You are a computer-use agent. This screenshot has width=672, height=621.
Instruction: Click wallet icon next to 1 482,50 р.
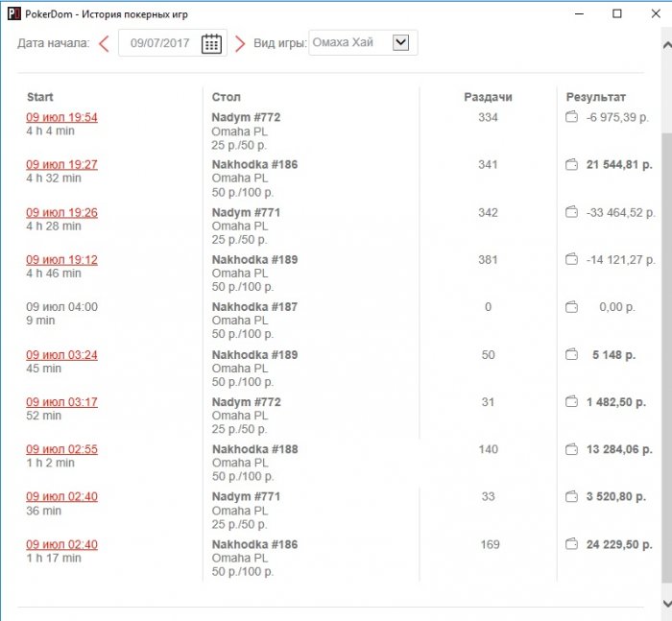click(x=571, y=401)
